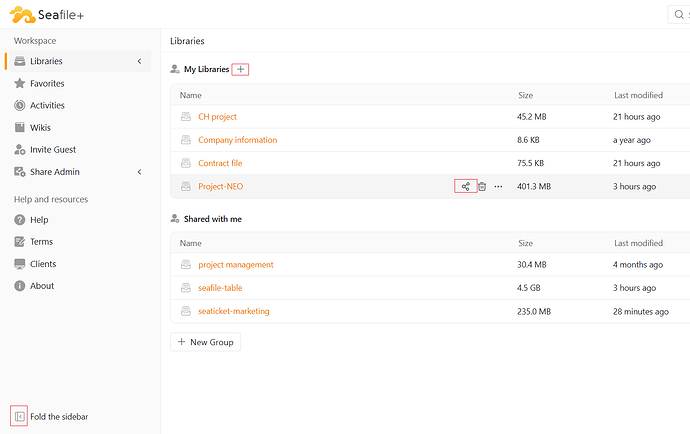The height and width of the screenshot is (434, 690).
Task: Sort Shared with me by Size
Action: click(525, 243)
